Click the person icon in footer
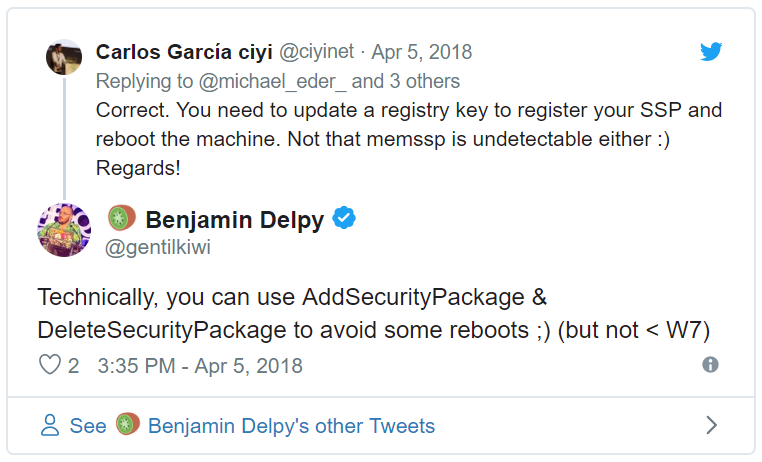The width and height of the screenshot is (762, 462). pyautogui.click(x=50, y=425)
